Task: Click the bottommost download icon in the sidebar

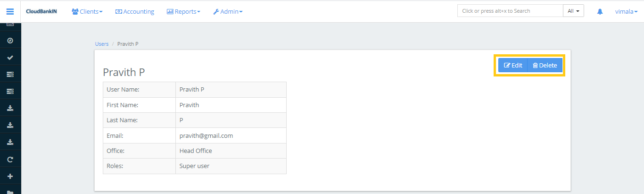Action: coord(10,143)
